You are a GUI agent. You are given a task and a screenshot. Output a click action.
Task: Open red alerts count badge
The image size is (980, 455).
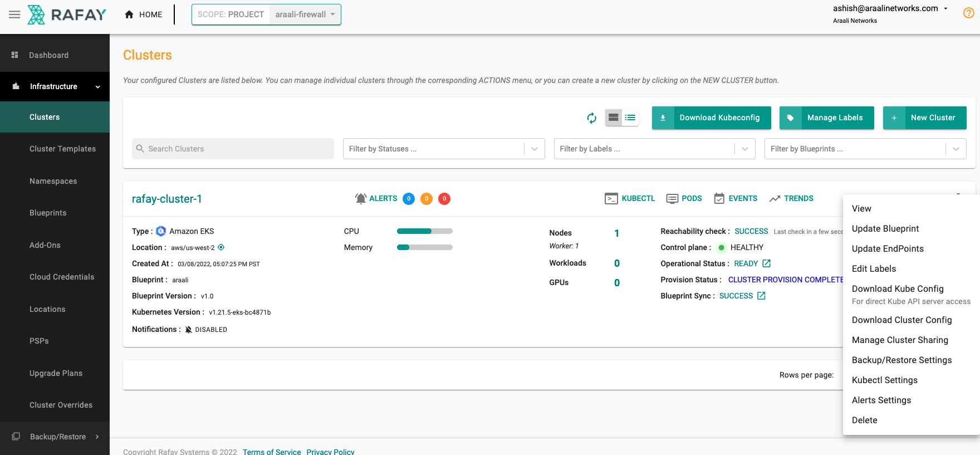(x=444, y=199)
